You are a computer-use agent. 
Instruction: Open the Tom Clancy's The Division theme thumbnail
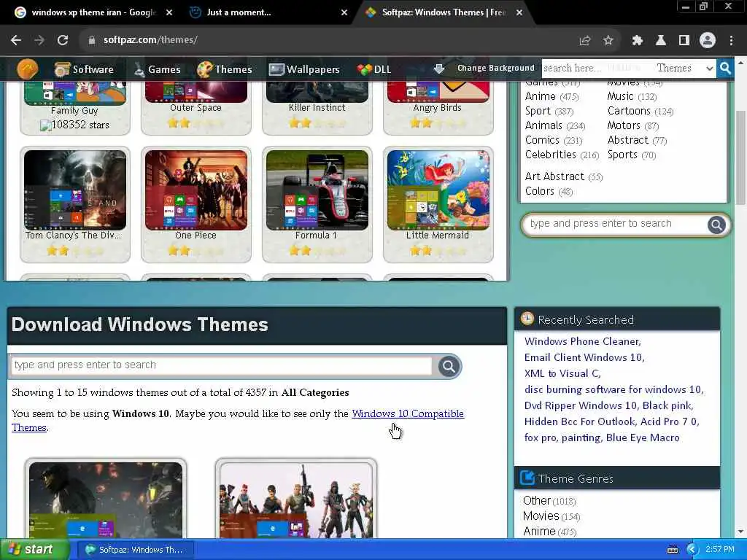75,190
